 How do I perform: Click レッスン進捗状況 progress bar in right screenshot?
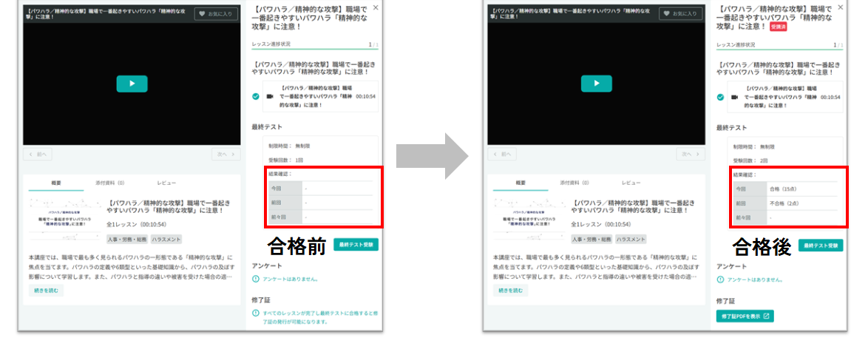click(780, 50)
